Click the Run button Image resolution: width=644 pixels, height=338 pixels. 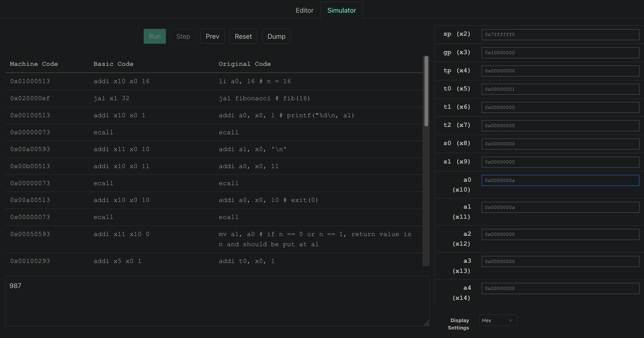click(154, 36)
